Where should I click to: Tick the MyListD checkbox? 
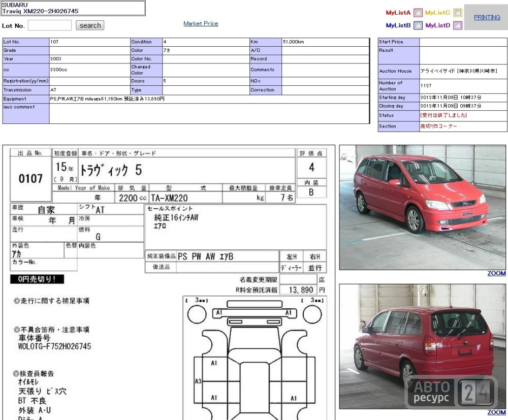458,25
